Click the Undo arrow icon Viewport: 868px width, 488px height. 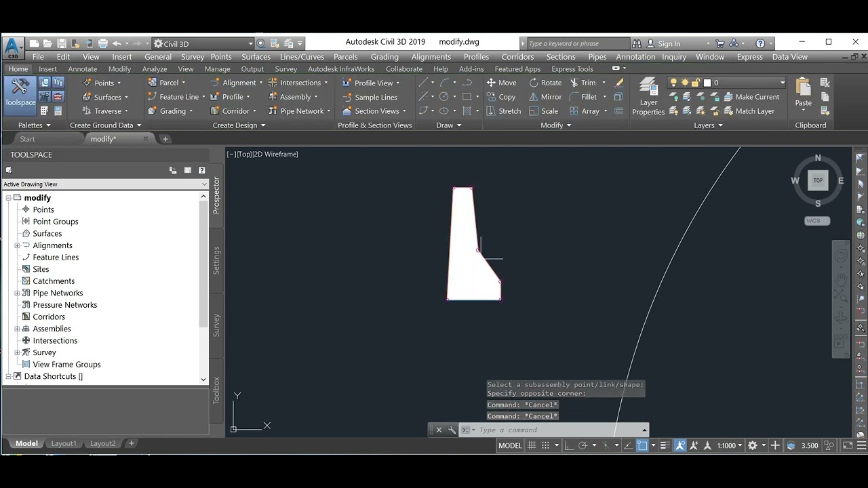point(117,43)
